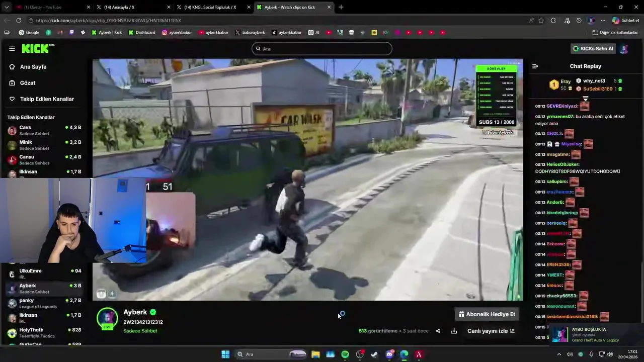Open the Kick hamburger sidebar menu
644x362 pixels.
12,49
